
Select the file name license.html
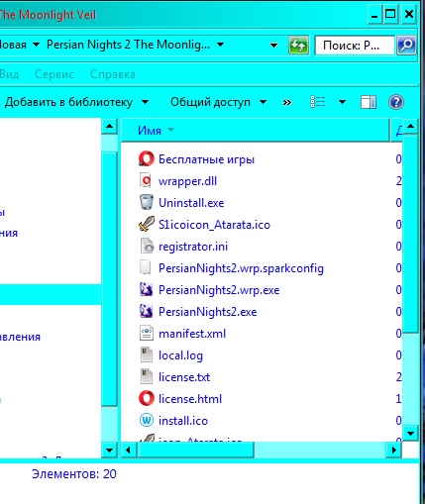click(x=190, y=399)
